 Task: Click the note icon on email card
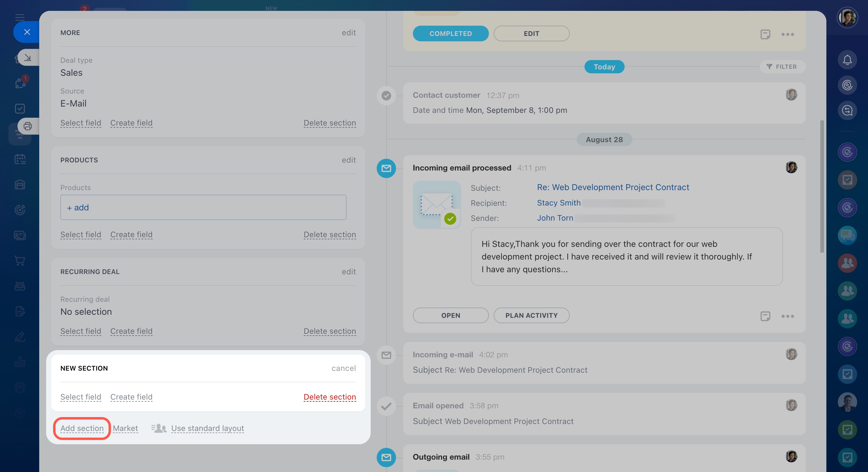765,316
